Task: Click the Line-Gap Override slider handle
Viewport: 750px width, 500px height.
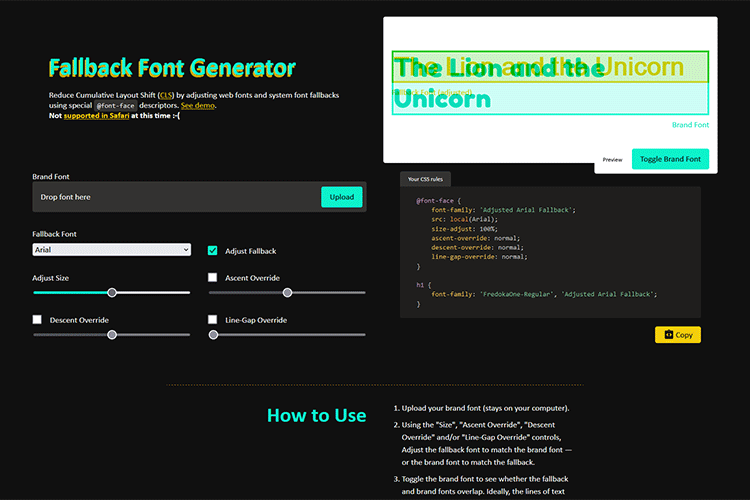Action: 213,335
